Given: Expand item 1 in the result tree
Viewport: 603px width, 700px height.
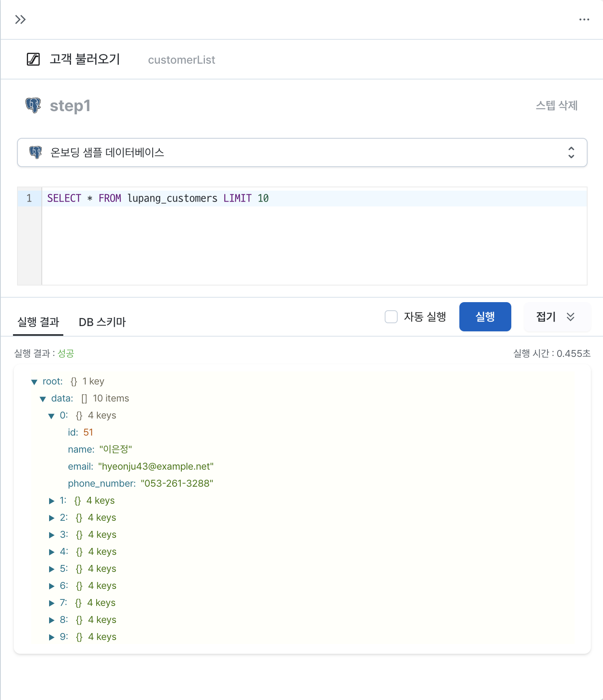Looking at the screenshot, I should (52, 501).
